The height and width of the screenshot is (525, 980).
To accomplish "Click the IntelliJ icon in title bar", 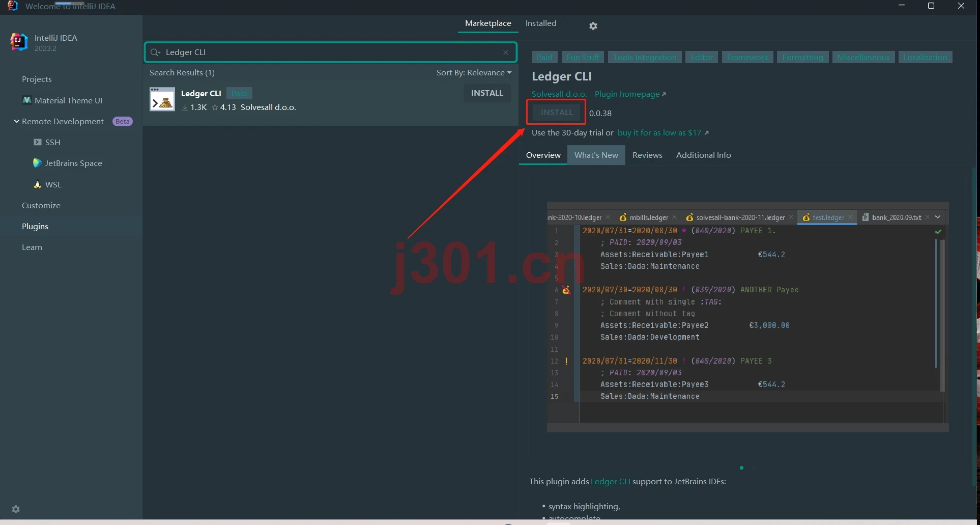I will point(13,6).
